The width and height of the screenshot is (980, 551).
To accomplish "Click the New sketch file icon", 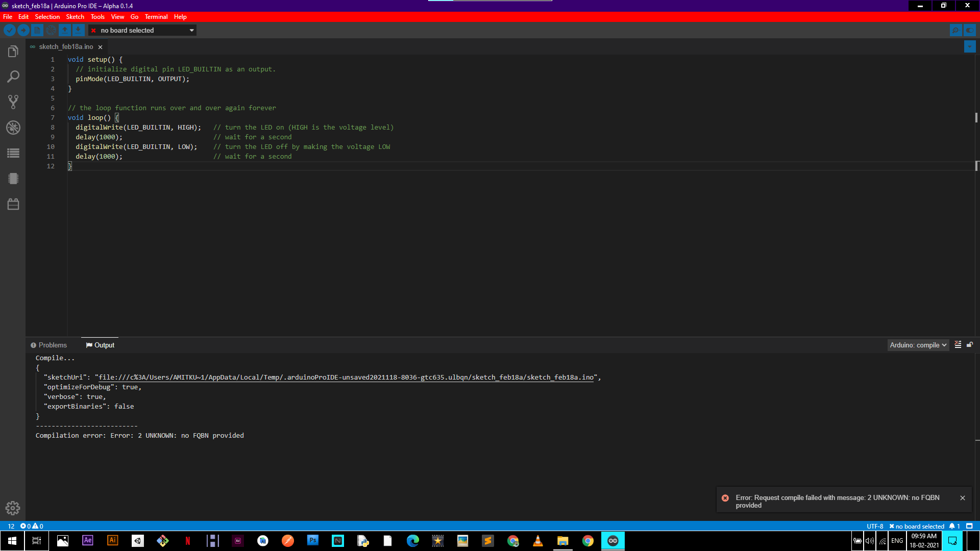I will click(37, 30).
